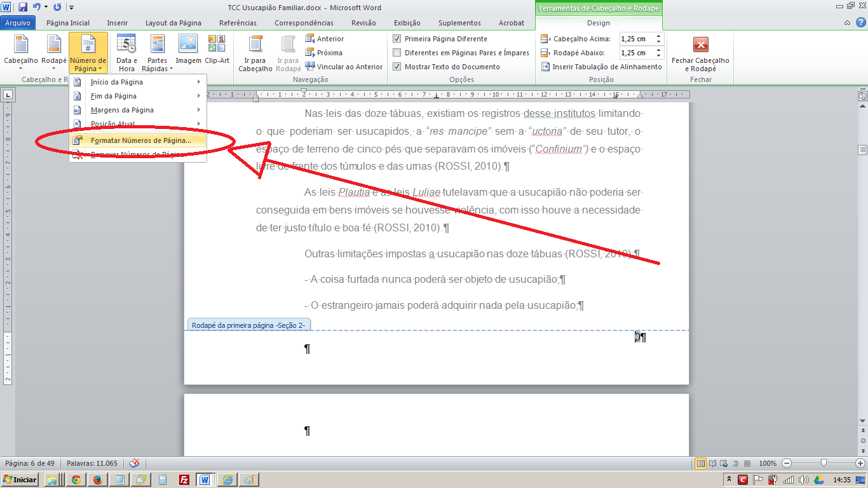Select the Ir para Cabeçalho navigation icon
868x488 pixels.
[255, 51]
